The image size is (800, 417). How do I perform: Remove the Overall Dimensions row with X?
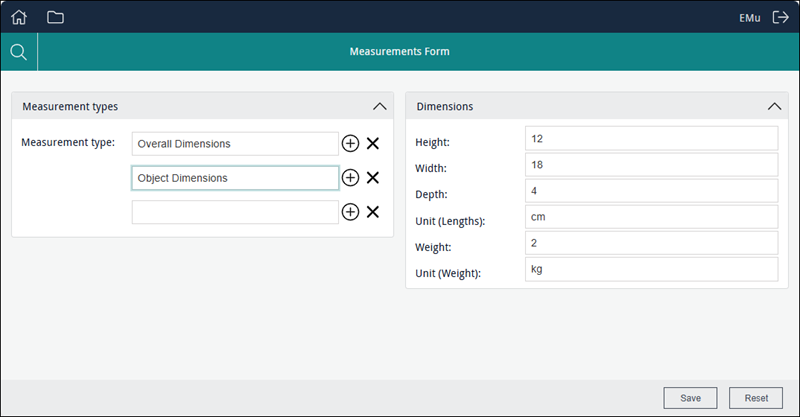[373, 144]
